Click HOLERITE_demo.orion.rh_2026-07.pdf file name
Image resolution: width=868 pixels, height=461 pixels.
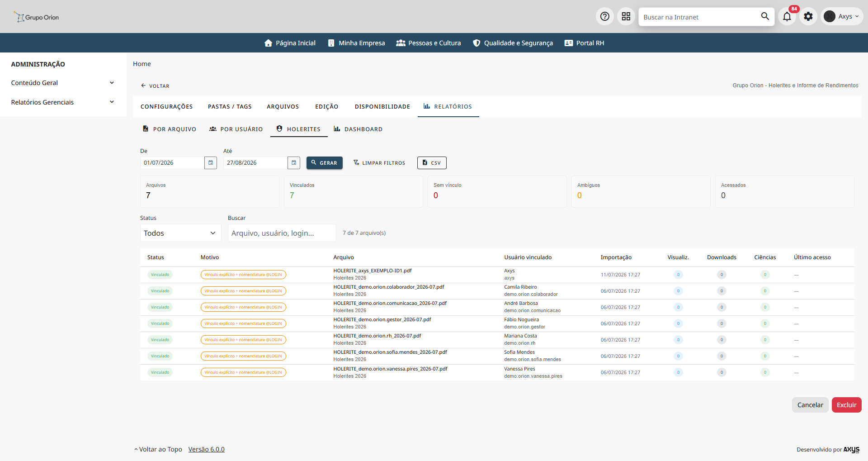(x=377, y=336)
